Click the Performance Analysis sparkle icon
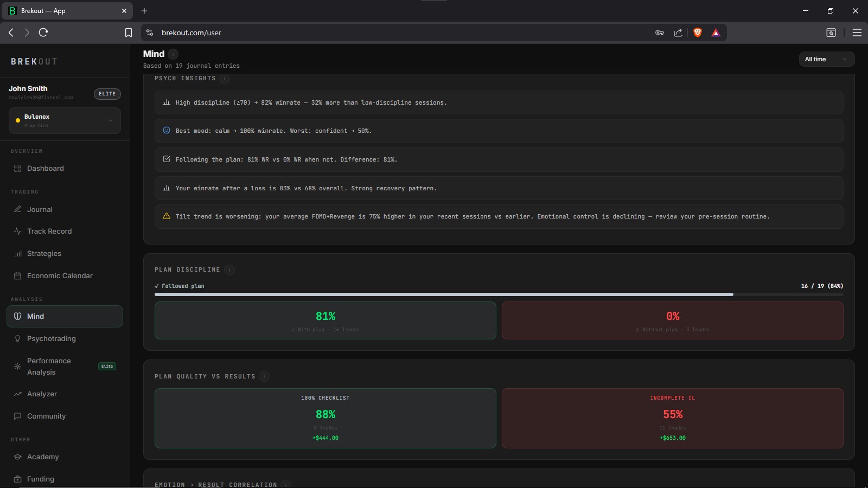This screenshot has width=868, height=488. click(x=17, y=367)
